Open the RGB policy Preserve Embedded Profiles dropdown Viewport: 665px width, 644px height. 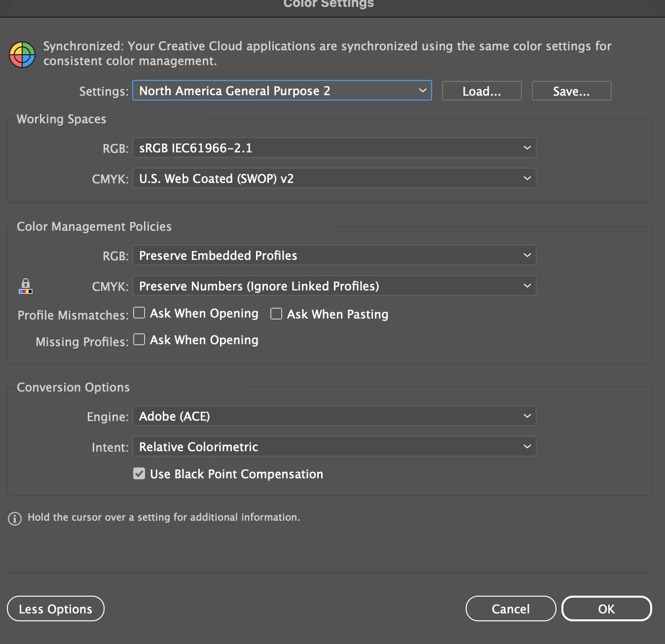tap(334, 255)
